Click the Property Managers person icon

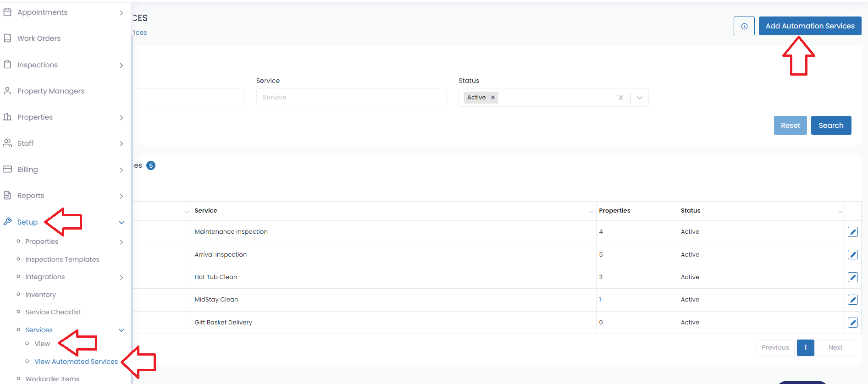click(7, 91)
